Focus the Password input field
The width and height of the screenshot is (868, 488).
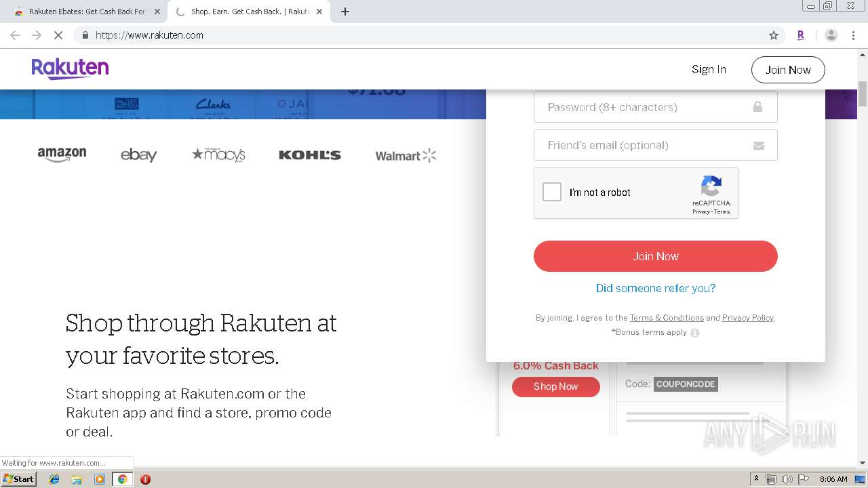click(656, 107)
